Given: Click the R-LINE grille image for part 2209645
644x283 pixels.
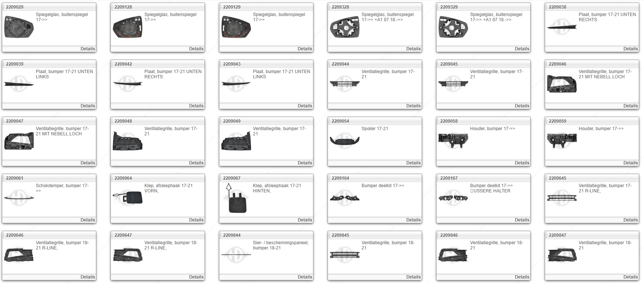Looking at the screenshot, I should tap(562, 198).
